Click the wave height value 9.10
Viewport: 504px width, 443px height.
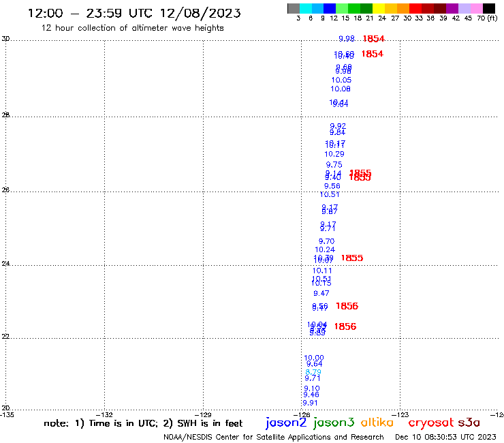point(312,388)
